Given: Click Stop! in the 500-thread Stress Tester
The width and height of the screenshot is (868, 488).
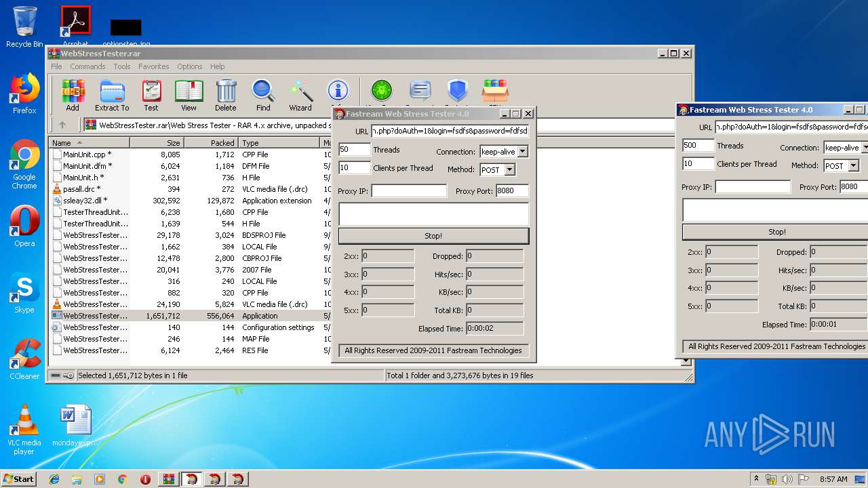Looking at the screenshot, I should coord(775,232).
